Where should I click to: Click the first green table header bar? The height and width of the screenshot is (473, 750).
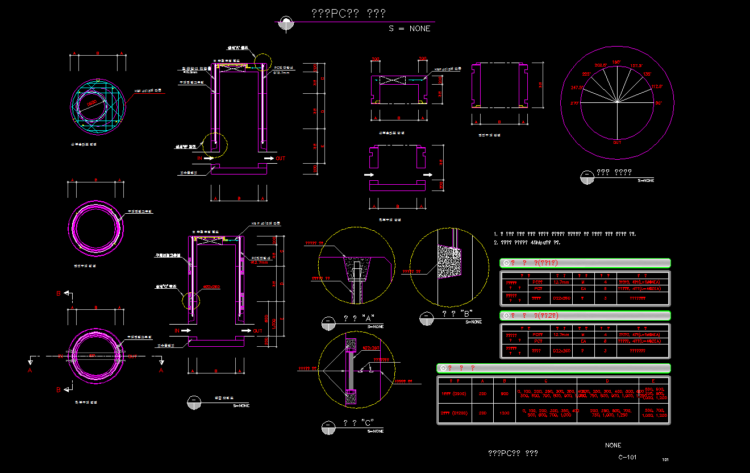coord(584,263)
